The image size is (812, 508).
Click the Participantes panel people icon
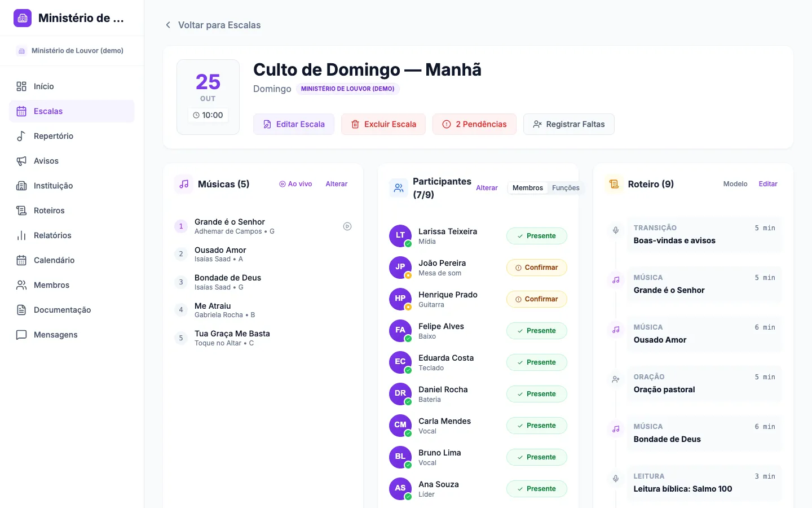tap(399, 188)
